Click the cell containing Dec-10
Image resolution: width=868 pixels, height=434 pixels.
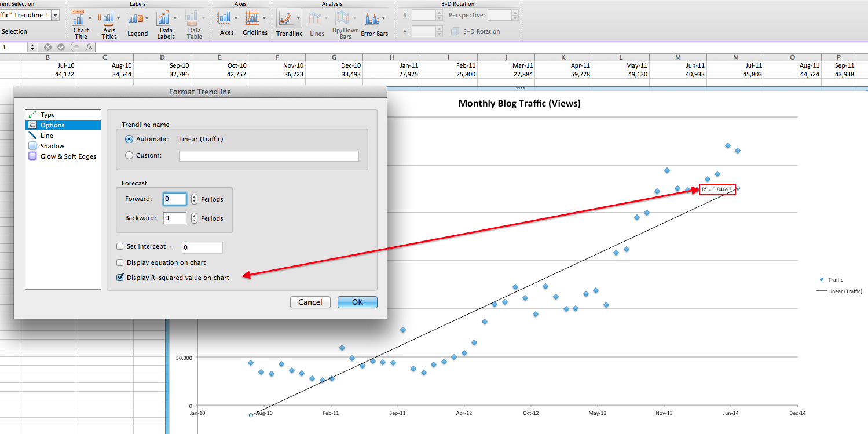pos(334,65)
